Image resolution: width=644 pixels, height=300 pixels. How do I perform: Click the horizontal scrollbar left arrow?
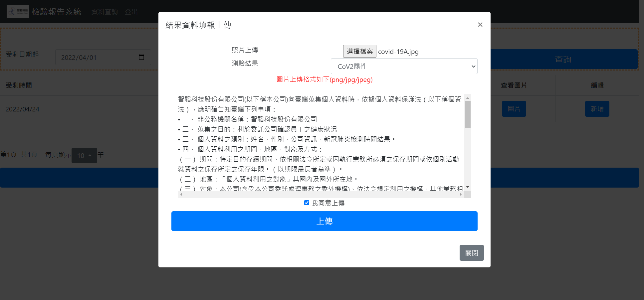tap(181, 194)
